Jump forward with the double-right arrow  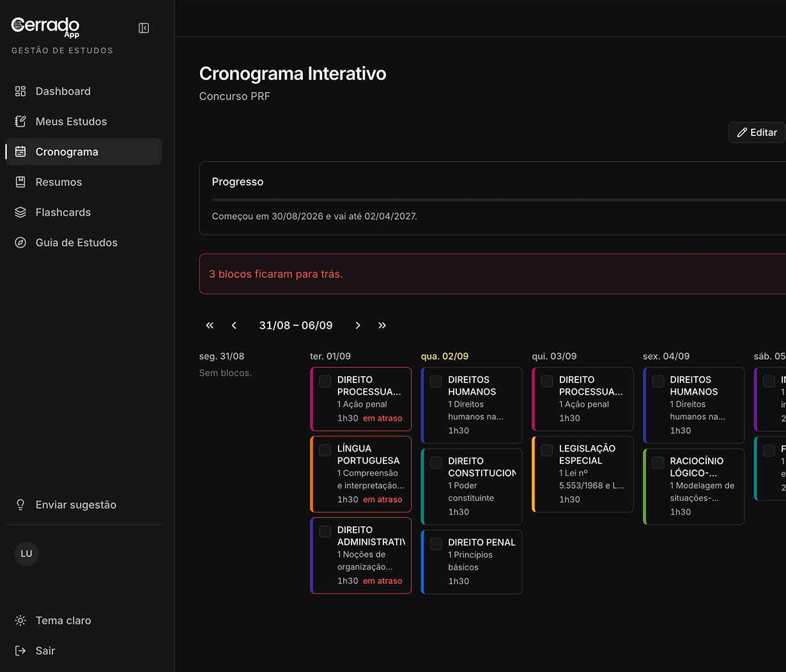[x=382, y=325]
